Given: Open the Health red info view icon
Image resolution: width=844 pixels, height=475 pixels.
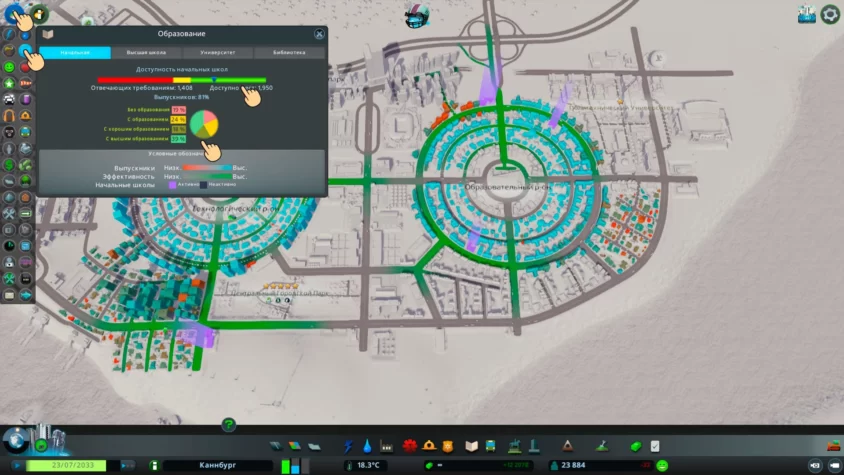Looking at the screenshot, I should pyautogui.click(x=25, y=67).
